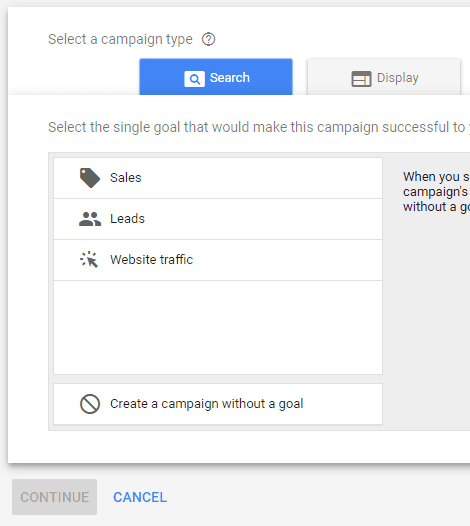The image size is (470, 526).
Task: Click the Website traffic cursor icon
Action: pyautogui.click(x=89, y=260)
